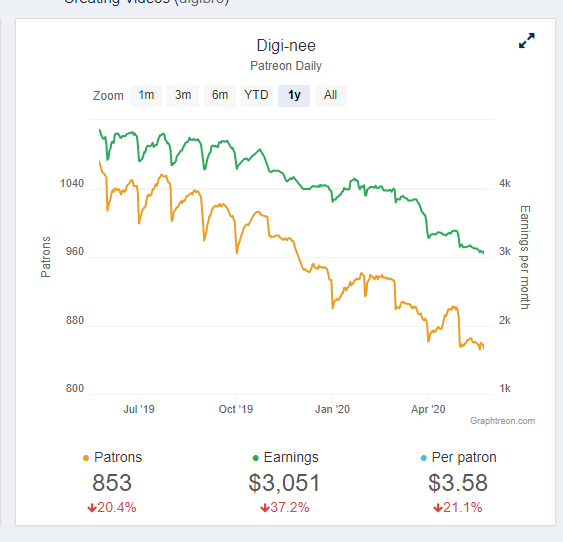563x542 pixels.
Task: Open the Graphtreon.com credit link
Action: click(502, 421)
